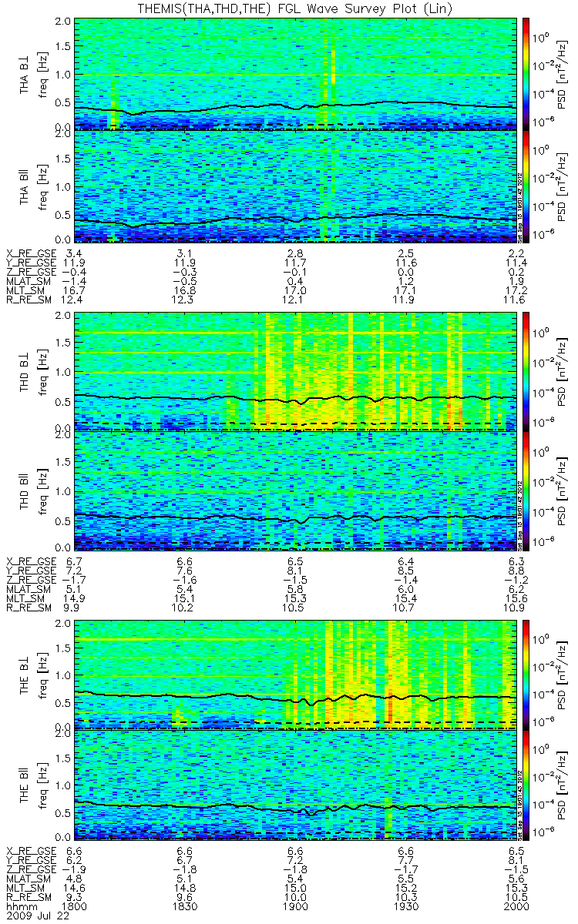Viewport: 578px width, 924px height.
Task: Click the MLT_SM value 14.6
Action: pos(75,888)
